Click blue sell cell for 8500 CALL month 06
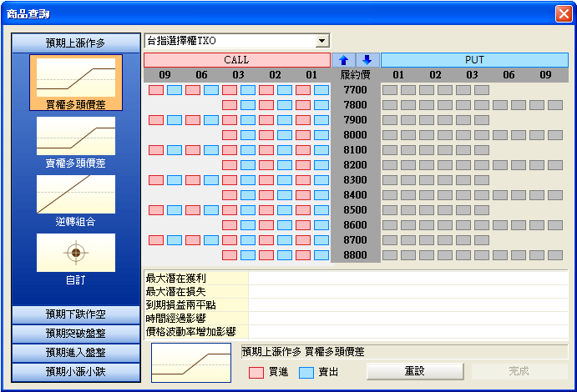Image resolution: width=577 pixels, height=392 pixels. [x=211, y=210]
